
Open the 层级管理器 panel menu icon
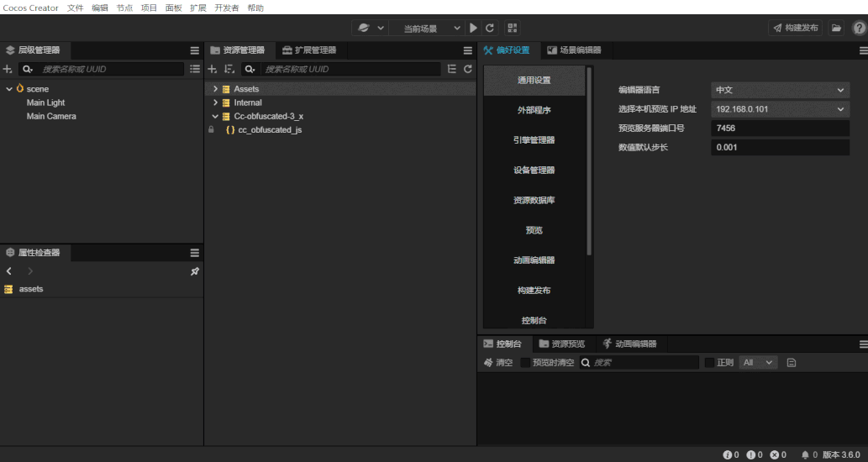(x=194, y=50)
